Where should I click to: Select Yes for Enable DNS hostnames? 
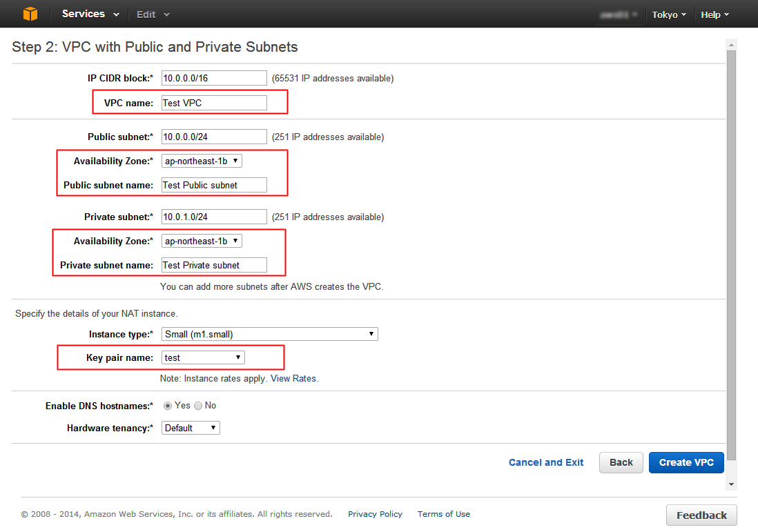click(x=168, y=406)
